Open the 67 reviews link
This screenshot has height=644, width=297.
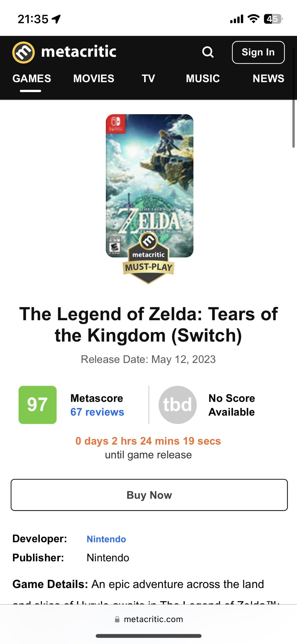(97, 412)
